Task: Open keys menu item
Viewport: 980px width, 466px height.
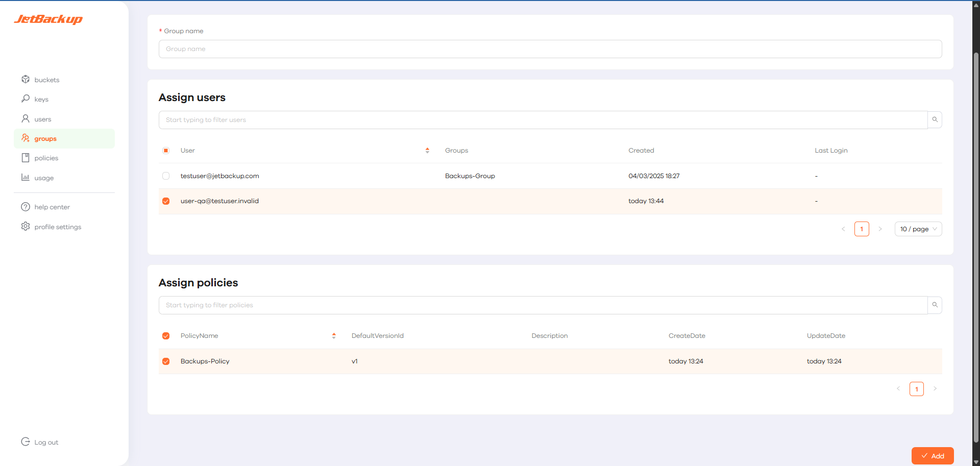Action: (x=64, y=100)
